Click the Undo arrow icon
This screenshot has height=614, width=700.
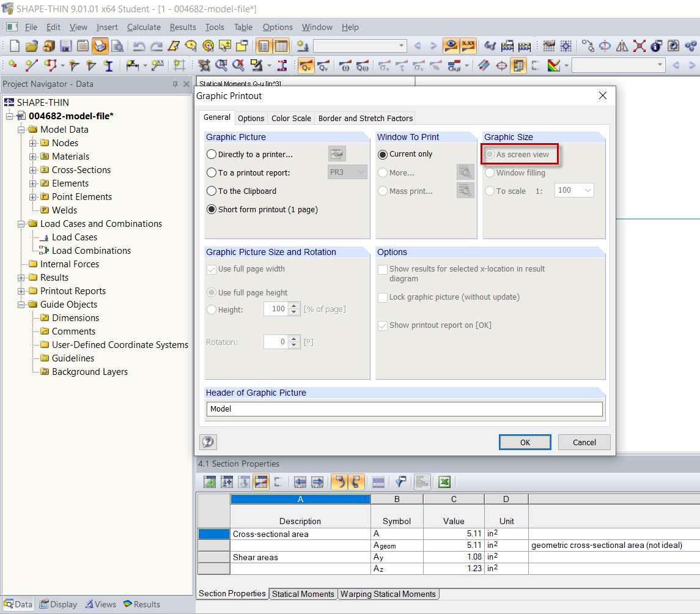pyautogui.click(x=139, y=46)
